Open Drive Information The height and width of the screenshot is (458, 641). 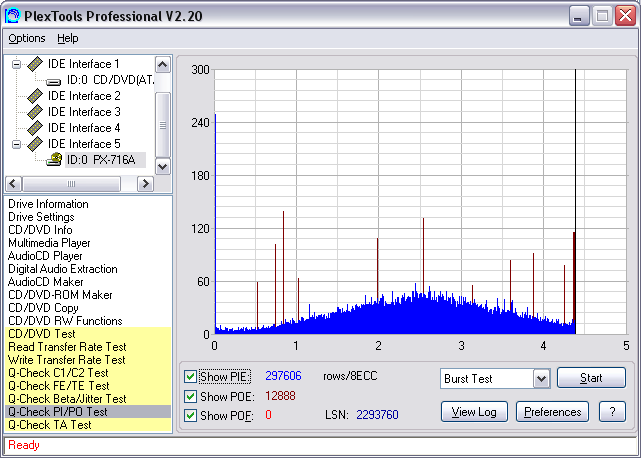[x=48, y=204]
